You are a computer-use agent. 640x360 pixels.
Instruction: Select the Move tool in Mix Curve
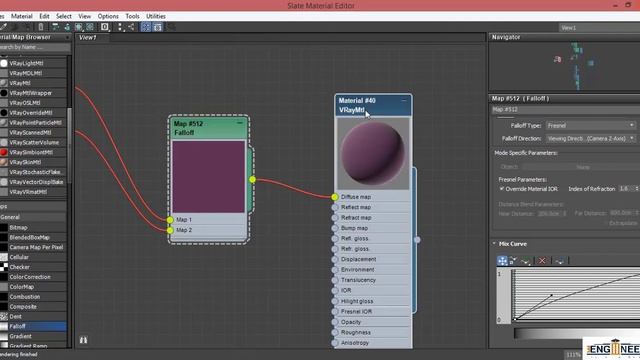point(502,260)
